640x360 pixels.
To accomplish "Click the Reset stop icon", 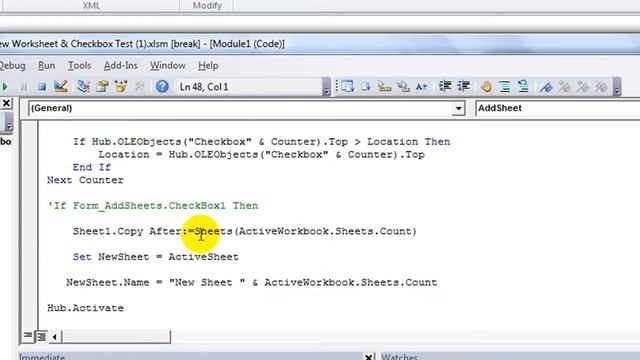I will point(42,87).
